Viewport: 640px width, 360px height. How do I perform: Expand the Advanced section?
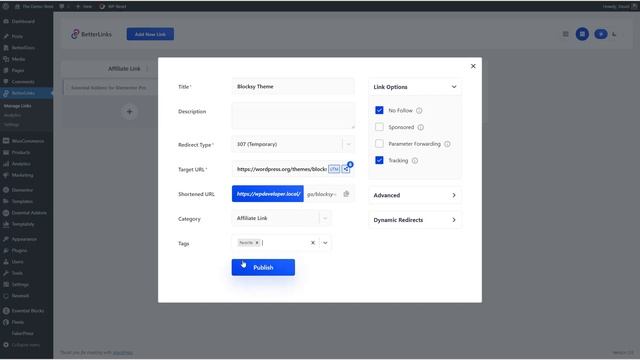pyautogui.click(x=415, y=195)
